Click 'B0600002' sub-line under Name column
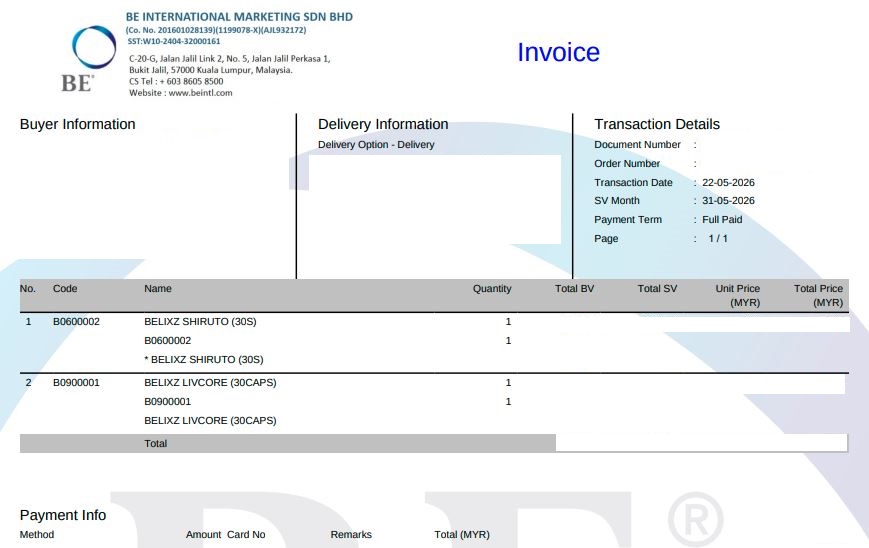 click(167, 341)
